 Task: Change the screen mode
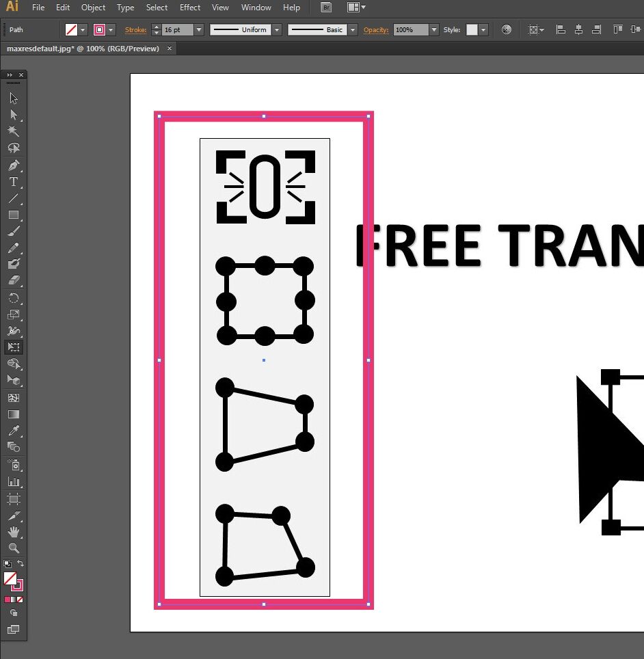[x=14, y=629]
